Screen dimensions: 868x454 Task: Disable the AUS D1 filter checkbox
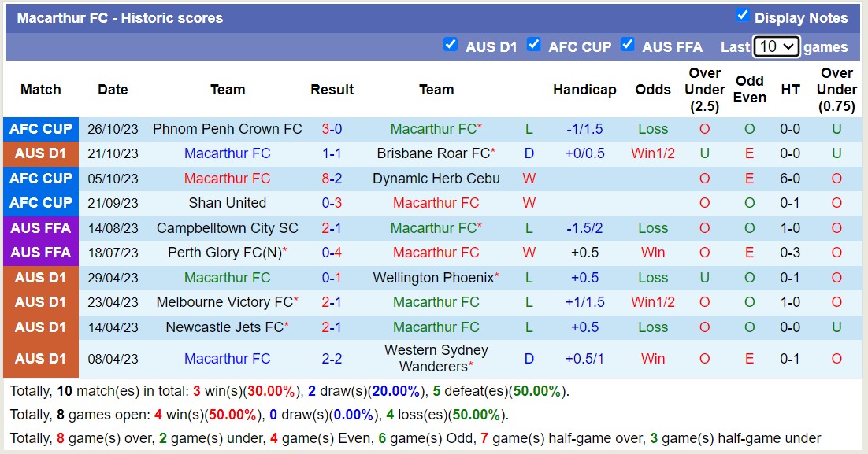451,45
